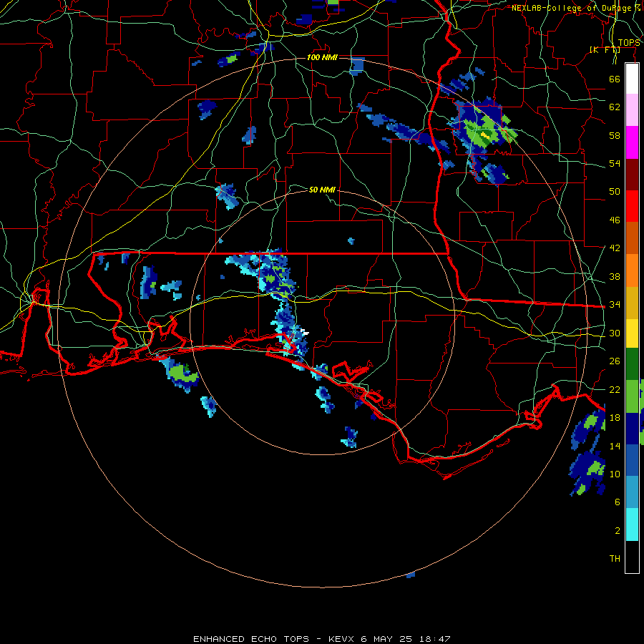This screenshot has width=644, height=644.
Task: Select the 2 legend value
Action: [x=617, y=531]
